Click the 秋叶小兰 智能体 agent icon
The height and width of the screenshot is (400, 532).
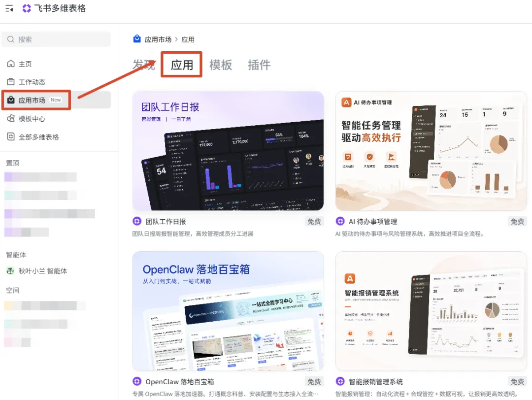pos(10,271)
